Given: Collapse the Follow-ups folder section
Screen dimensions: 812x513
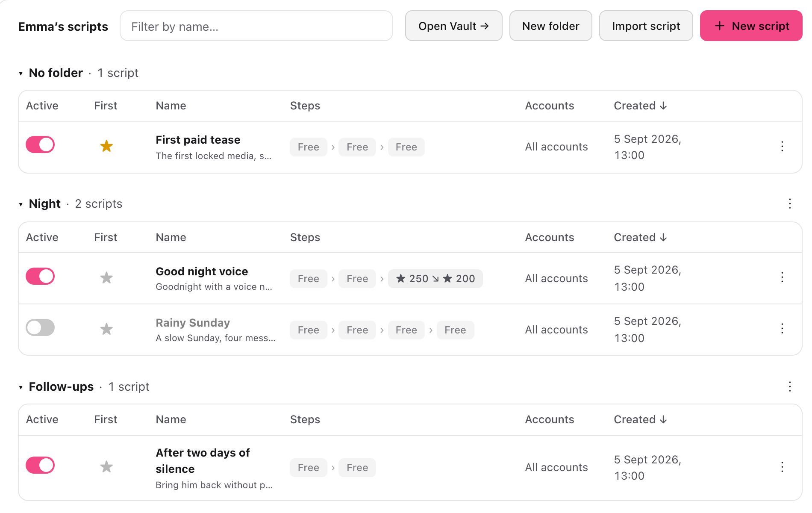Looking at the screenshot, I should pos(21,387).
